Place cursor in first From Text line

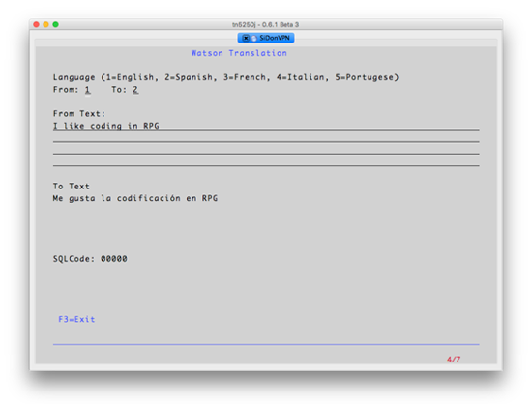266,126
